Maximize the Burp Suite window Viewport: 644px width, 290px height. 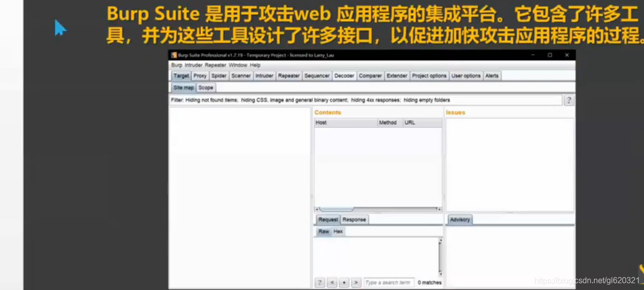point(550,55)
